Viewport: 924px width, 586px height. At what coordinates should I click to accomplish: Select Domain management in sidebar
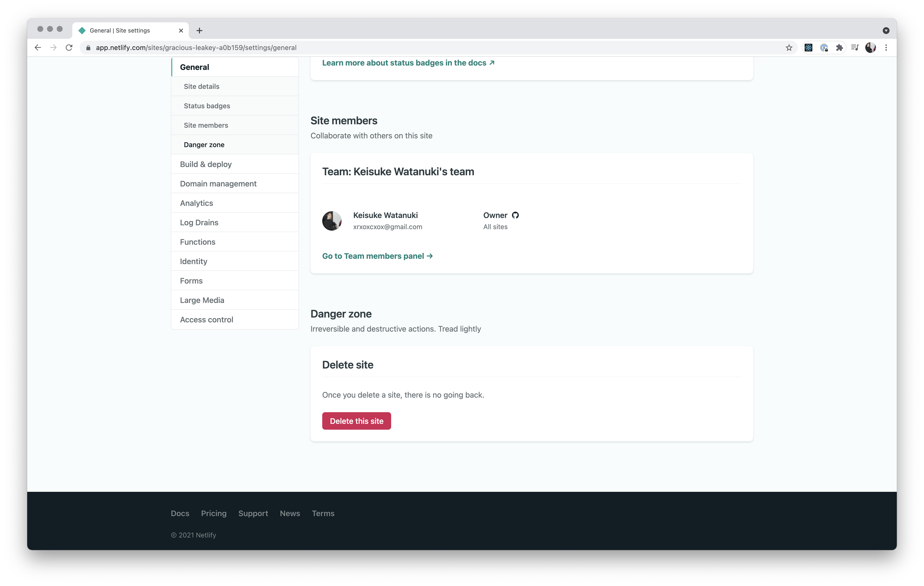coord(218,184)
